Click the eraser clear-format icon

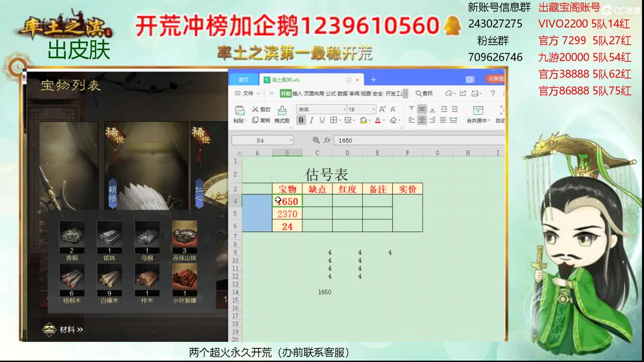point(393,120)
